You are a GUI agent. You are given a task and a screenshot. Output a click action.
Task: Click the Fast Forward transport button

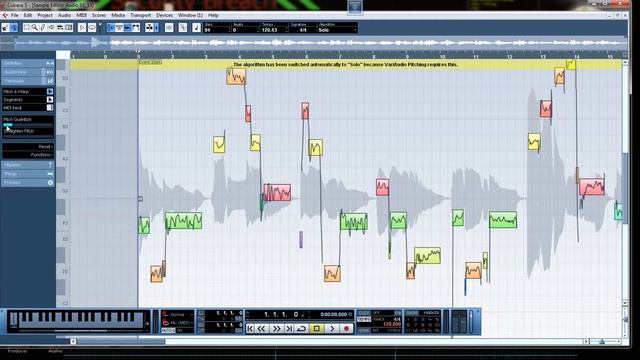(276, 328)
